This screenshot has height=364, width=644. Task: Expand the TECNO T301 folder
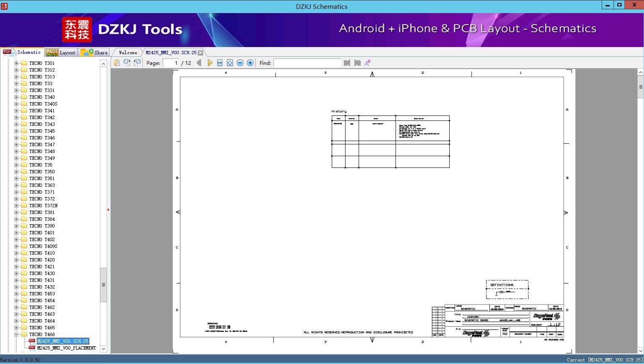[x=16, y=63]
